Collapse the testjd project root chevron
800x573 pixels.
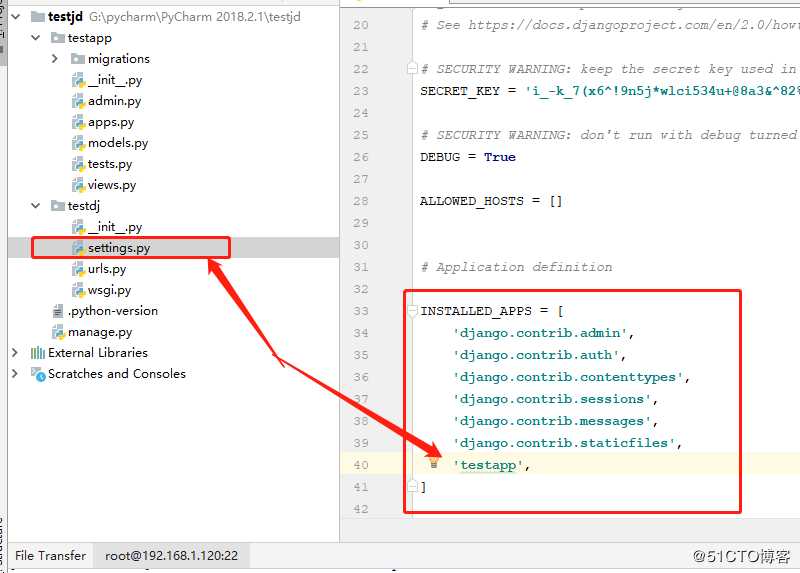click(x=16, y=17)
